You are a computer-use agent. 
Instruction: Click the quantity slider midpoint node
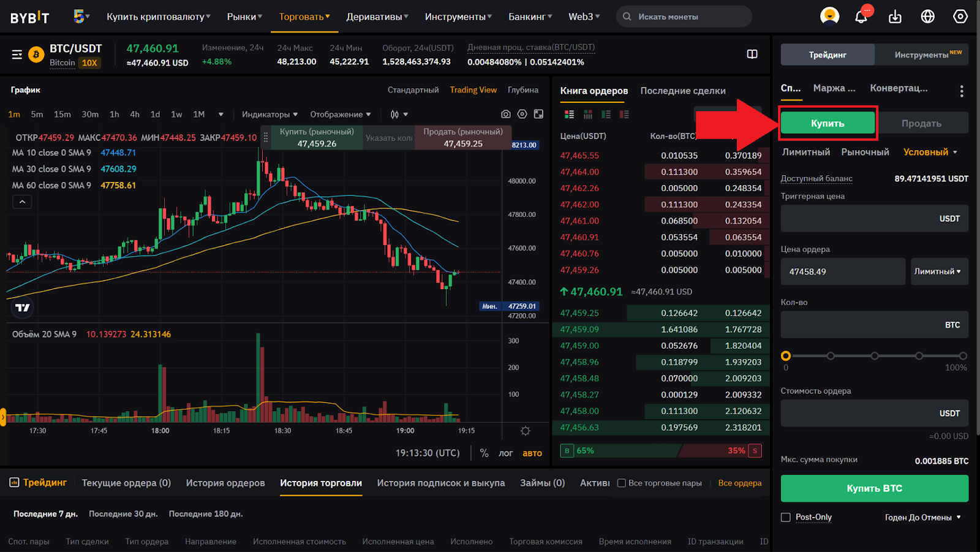click(x=875, y=356)
